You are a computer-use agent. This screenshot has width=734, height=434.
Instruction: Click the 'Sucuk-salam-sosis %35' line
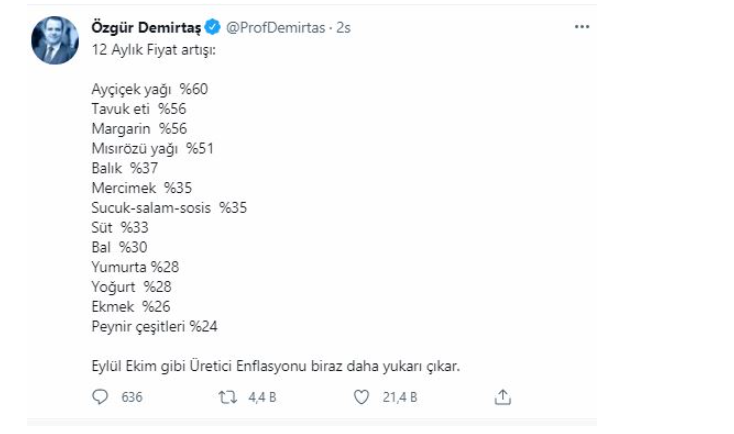point(168,208)
